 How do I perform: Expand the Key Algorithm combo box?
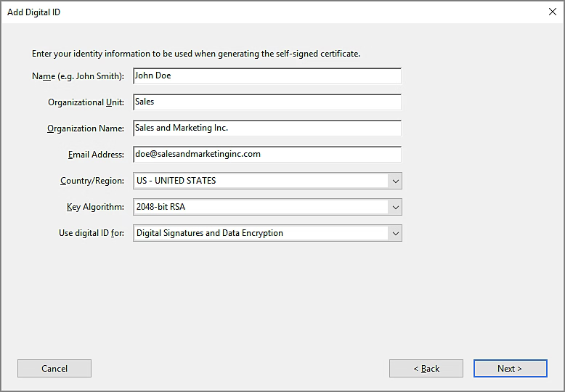click(x=267, y=207)
